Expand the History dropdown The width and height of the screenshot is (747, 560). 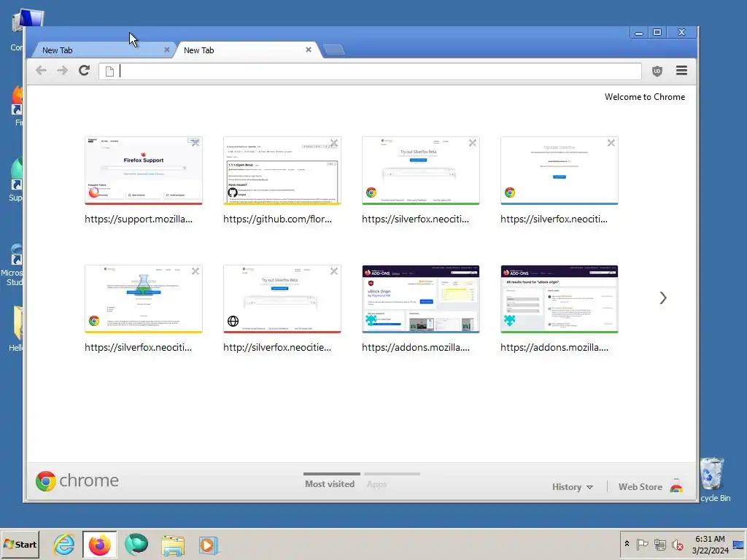pos(572,487)
